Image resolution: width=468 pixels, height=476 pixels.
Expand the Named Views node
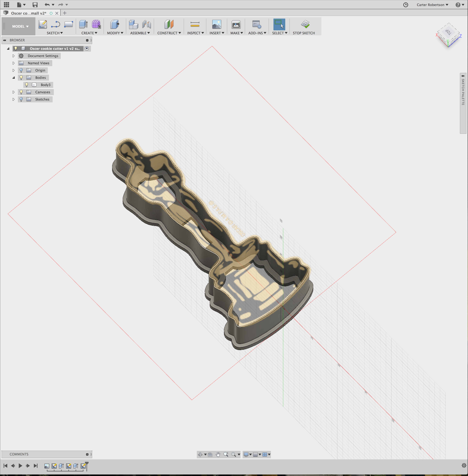point(13,63)
